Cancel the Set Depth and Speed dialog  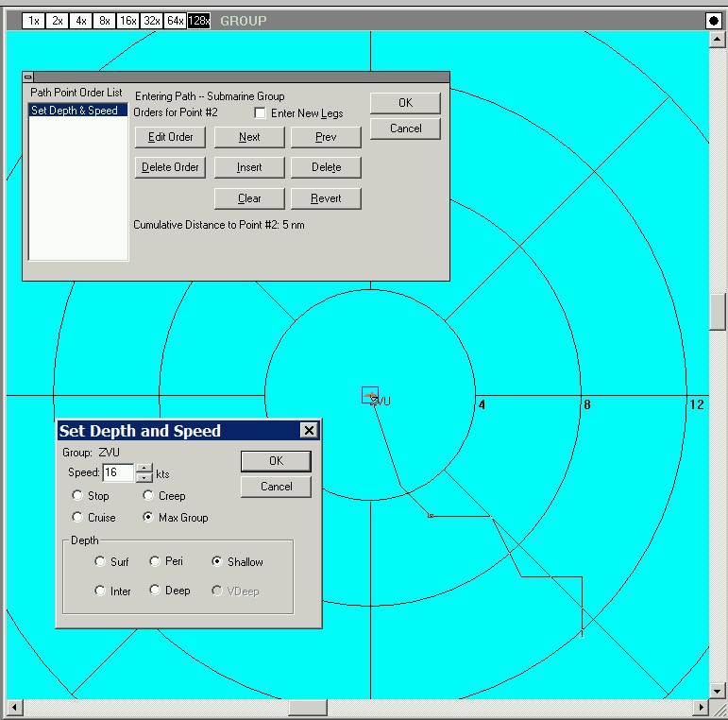[277, 487]
